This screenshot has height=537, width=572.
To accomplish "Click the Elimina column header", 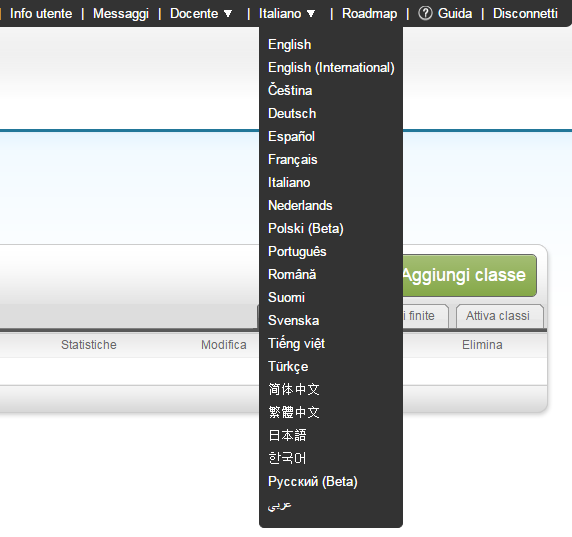I will tap(482, 345).
